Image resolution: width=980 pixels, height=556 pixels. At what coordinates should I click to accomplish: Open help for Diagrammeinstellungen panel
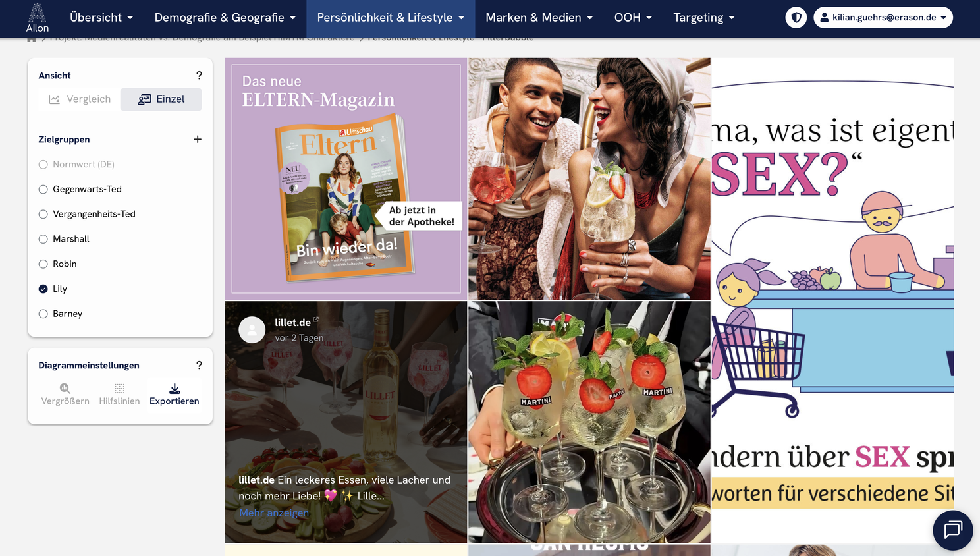(199, 366)
